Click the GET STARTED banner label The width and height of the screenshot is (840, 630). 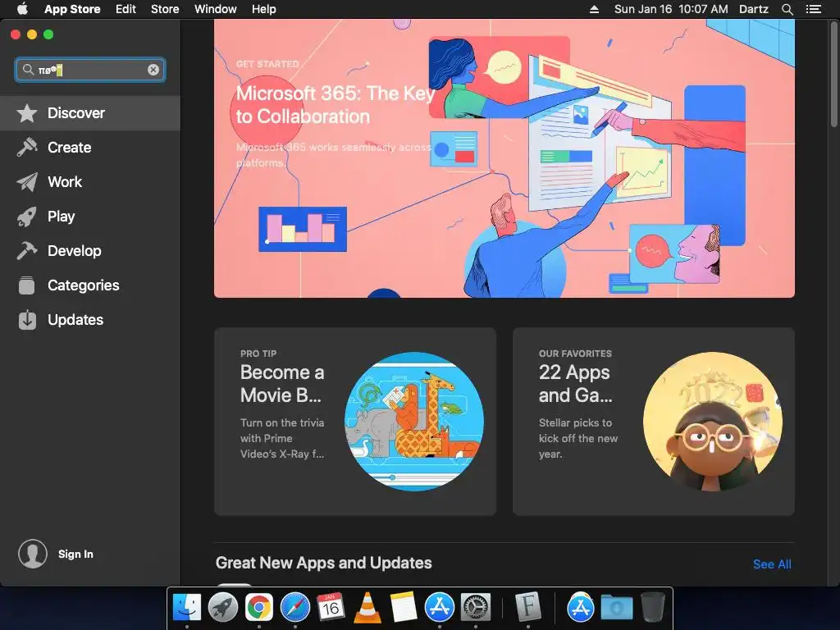267,64
